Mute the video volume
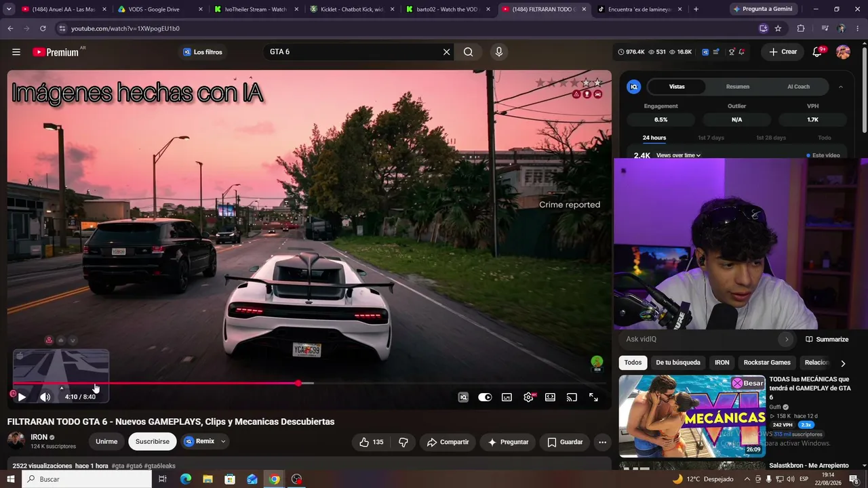 [45, 397]
